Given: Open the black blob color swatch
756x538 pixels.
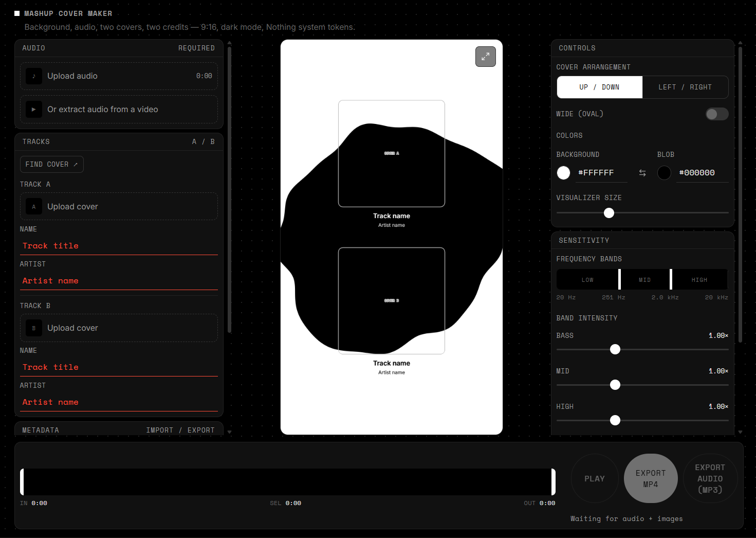Looking at the screenshot, I should [664, 173].
